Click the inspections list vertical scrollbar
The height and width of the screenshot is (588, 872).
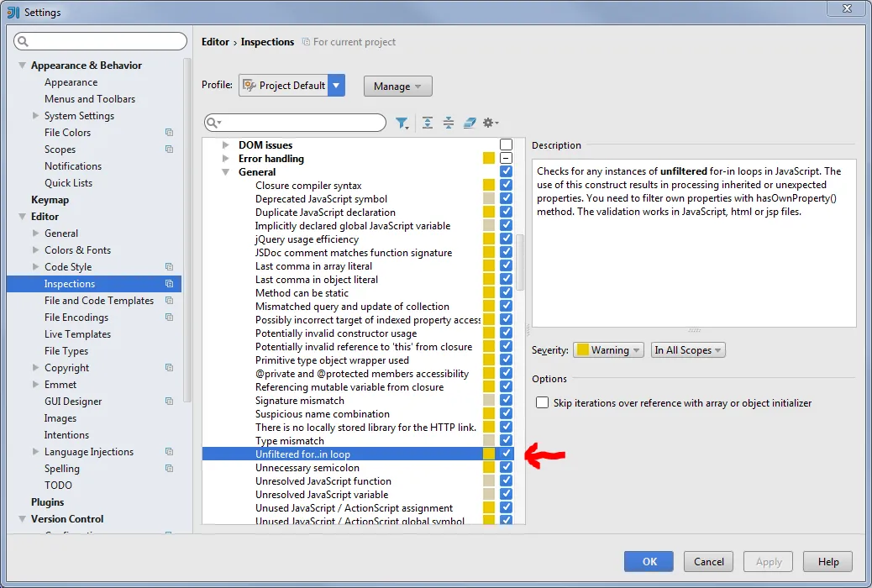click(x=520, y=262)
